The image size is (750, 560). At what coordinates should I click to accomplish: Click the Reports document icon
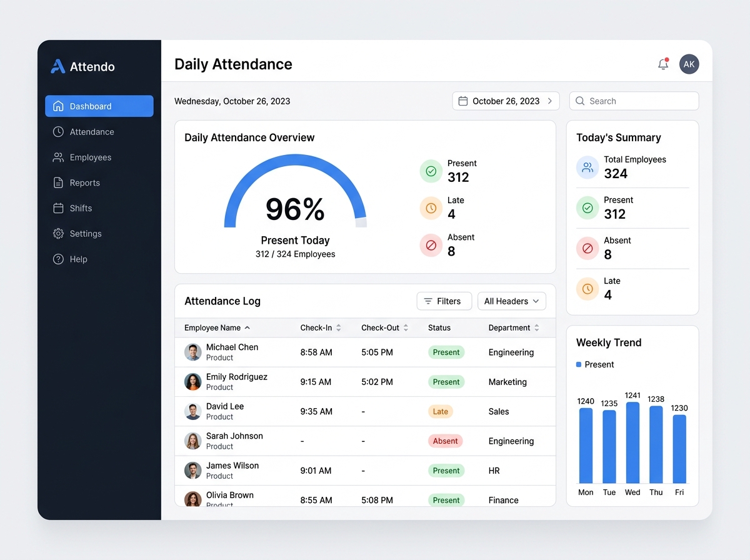click(58, 182)
